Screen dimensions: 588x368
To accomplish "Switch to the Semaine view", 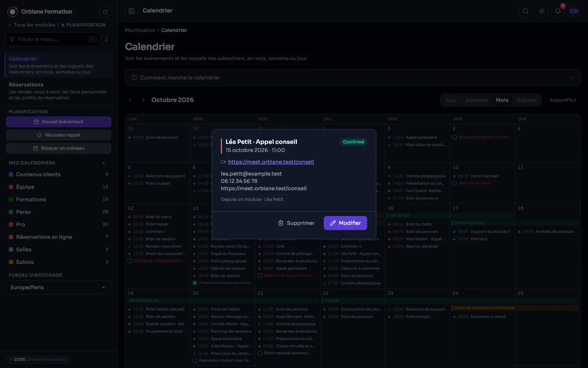I will click(x=476, y=100).
